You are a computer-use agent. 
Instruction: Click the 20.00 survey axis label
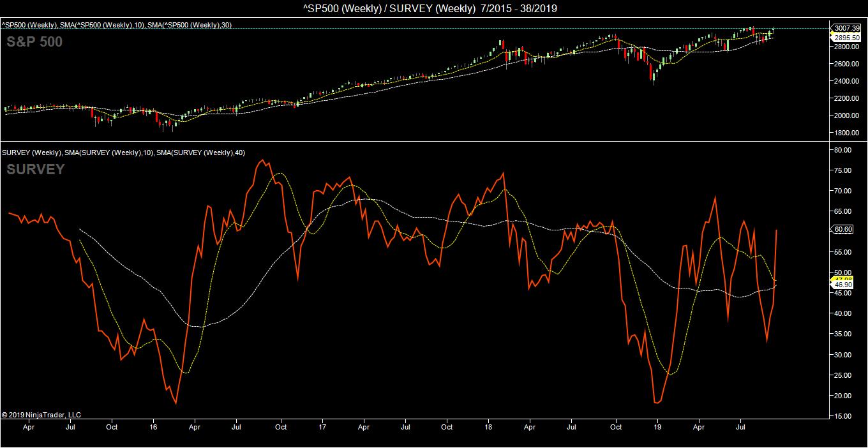[x=843, y=396]
